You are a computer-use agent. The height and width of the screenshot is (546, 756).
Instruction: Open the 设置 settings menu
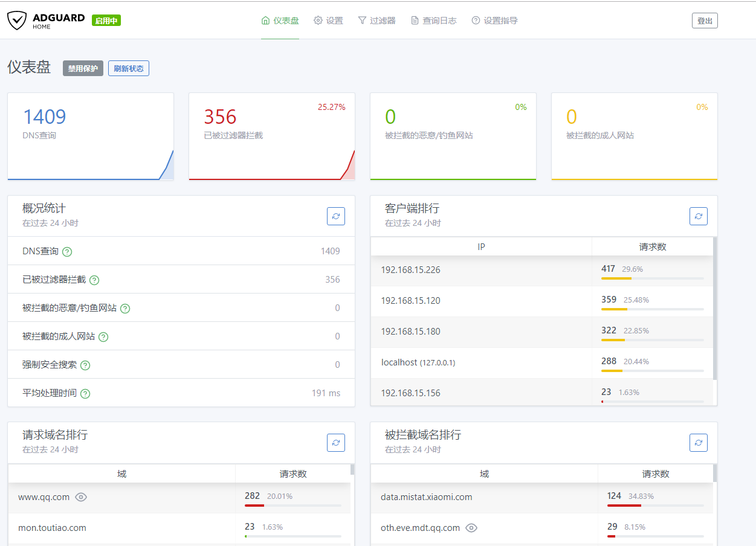click(328, 21)
